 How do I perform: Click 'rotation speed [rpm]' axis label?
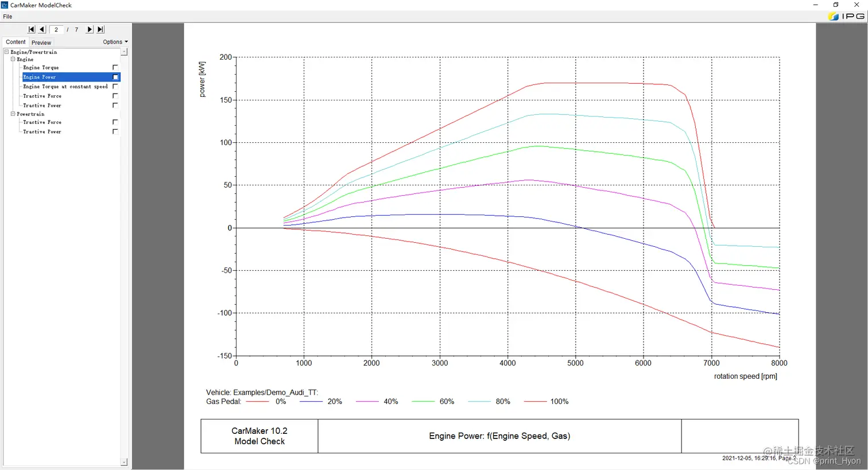point(745,376)
